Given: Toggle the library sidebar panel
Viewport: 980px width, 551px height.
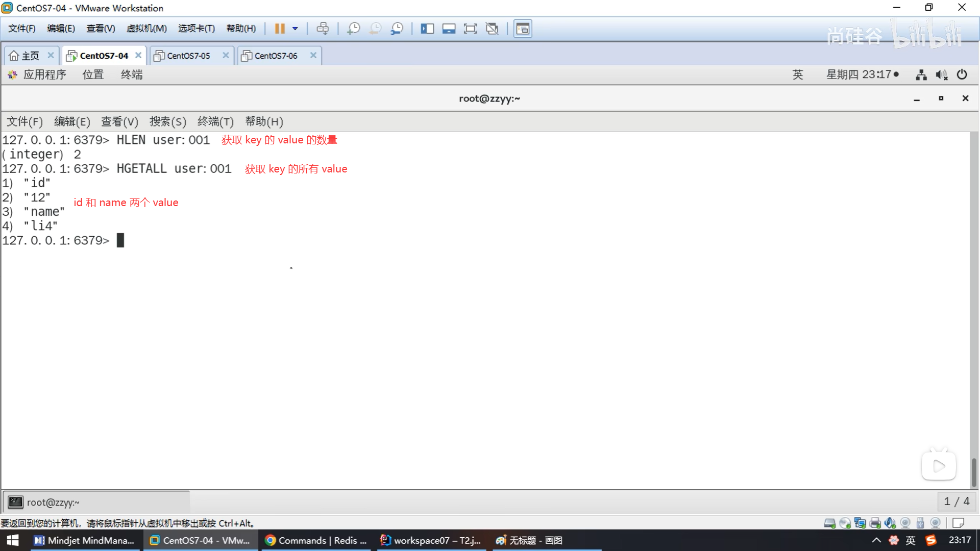Looking at the screenshot, I should click(x=427, y=29).
